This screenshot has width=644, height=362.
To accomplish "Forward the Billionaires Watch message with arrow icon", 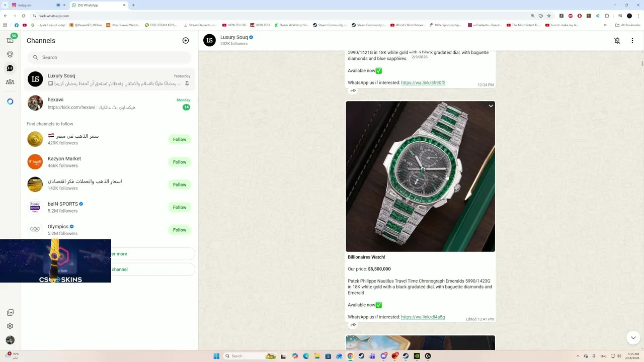I will (x=353, y=325).
